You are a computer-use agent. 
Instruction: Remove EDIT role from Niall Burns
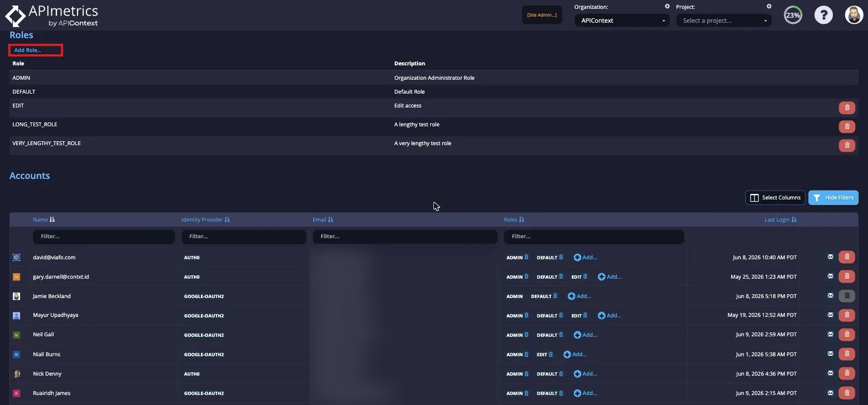pos(551,354)
